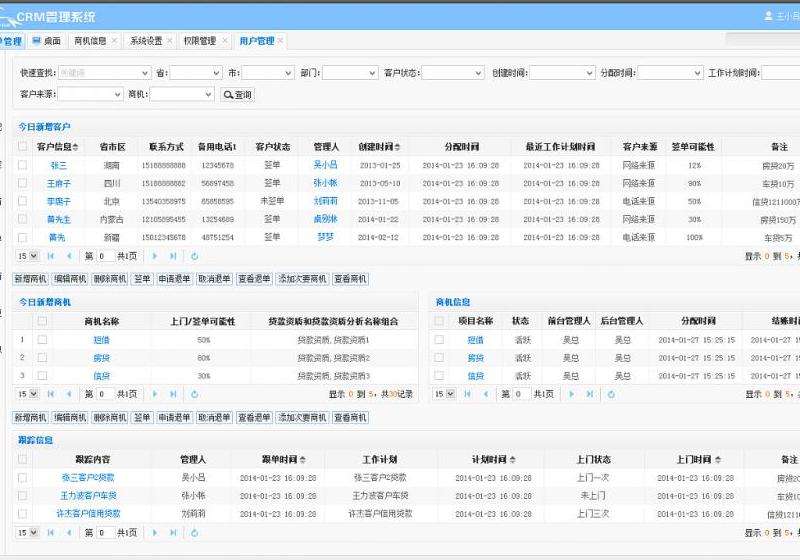
Task: Go to next page of 今日新增客户 table
Action: [x=155, y=256]
